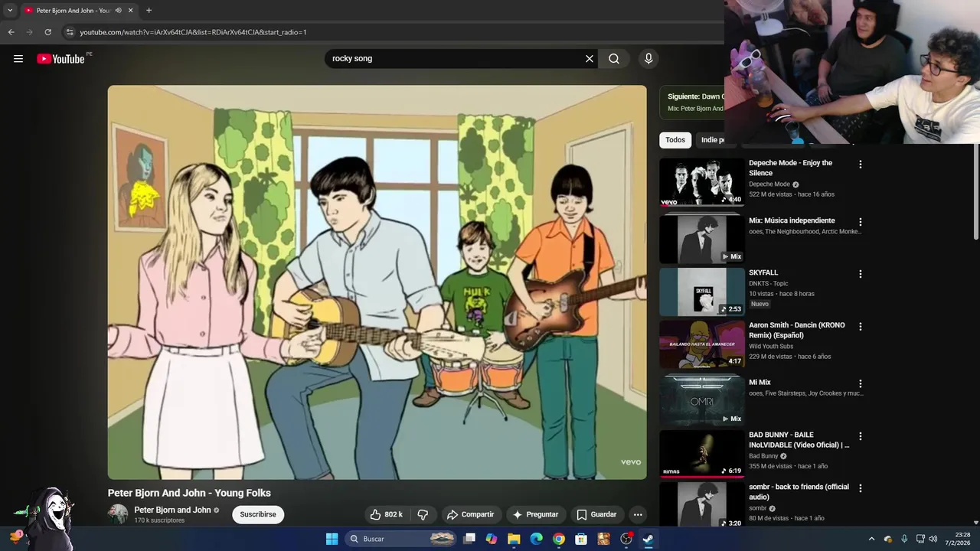Viewport: 980px width, 551px height.
Task: Open the sombr - back to friends thumbnail
Action: pyautogui.click(x=702, y=504)
